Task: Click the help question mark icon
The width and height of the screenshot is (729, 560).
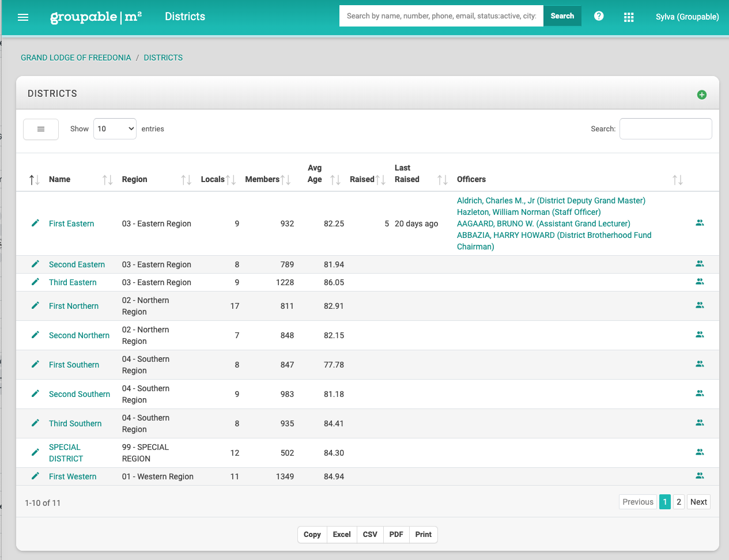Action: (599, 16)
